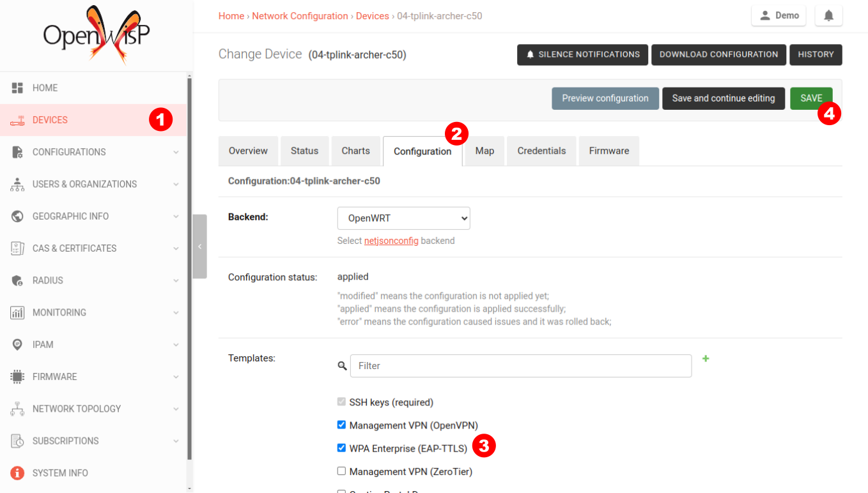868x493 pixels.
Task: Disable the WPA Enterprise (EAP-TTLS) template
Action: coord(341,448)
